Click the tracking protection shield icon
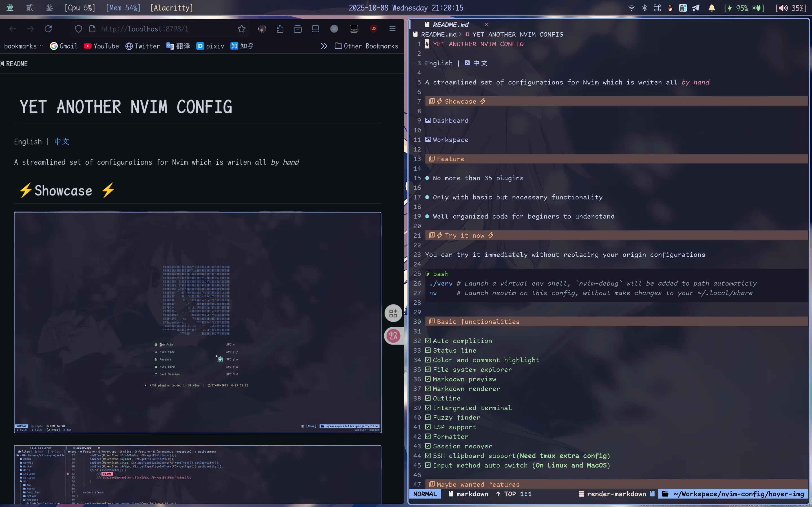This screenshot has height=507, width=812. coord(78,29)
